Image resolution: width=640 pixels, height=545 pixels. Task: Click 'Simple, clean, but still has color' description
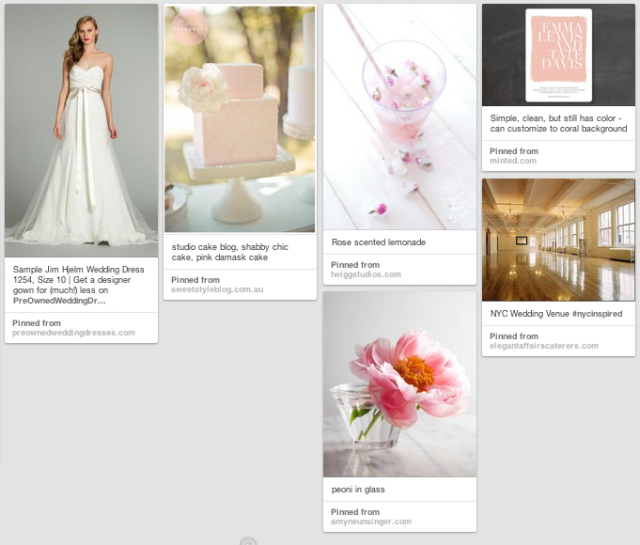pos(558,123)
